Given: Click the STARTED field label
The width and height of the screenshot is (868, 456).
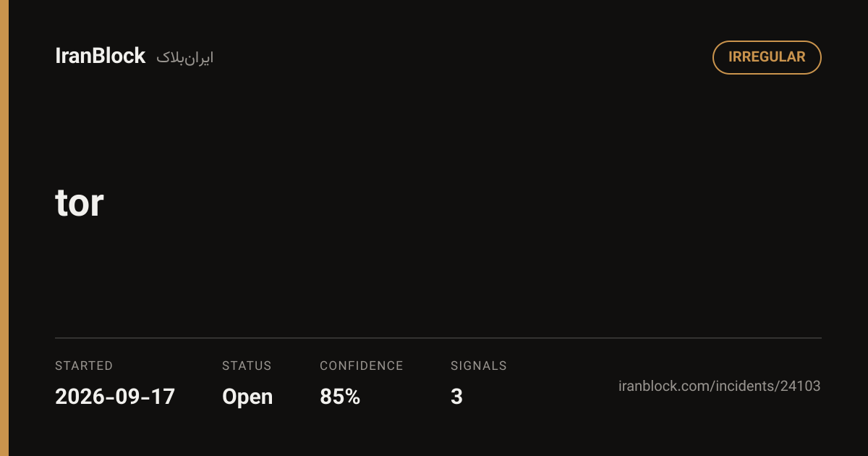Looking at the screenshot, I should (x=84, y=366).
